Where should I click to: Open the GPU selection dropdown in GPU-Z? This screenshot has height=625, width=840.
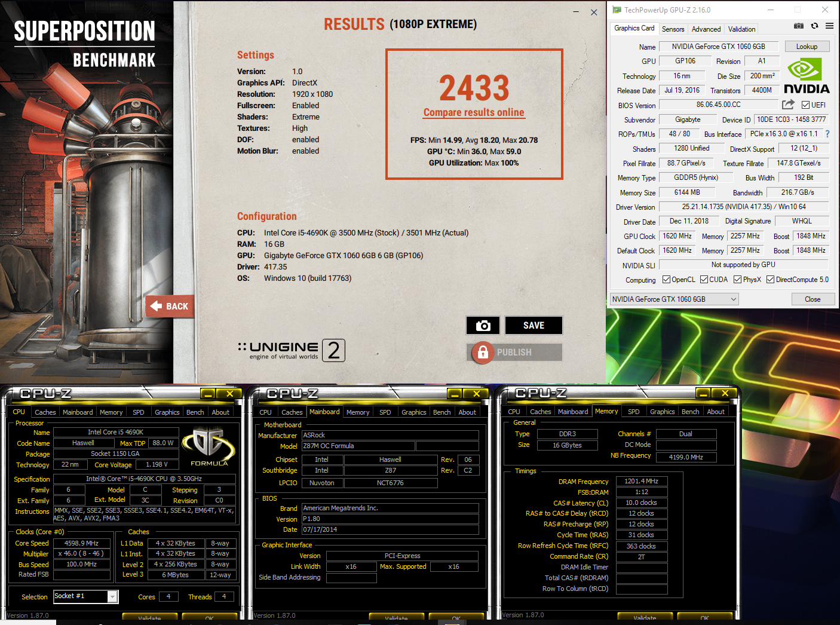pos(674,299)
